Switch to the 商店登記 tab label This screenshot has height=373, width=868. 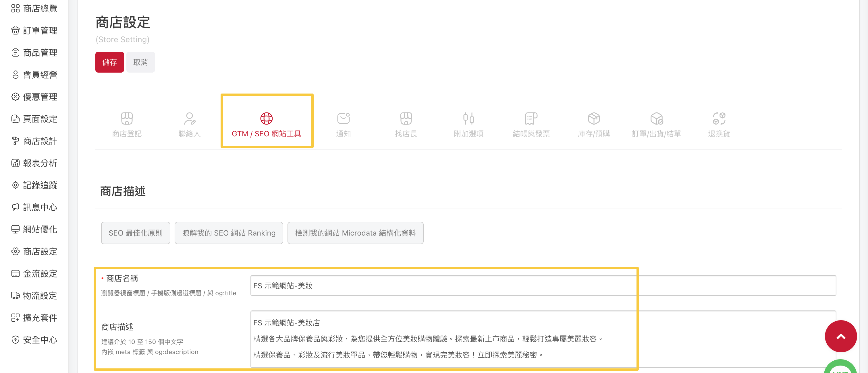pos(127,134)
